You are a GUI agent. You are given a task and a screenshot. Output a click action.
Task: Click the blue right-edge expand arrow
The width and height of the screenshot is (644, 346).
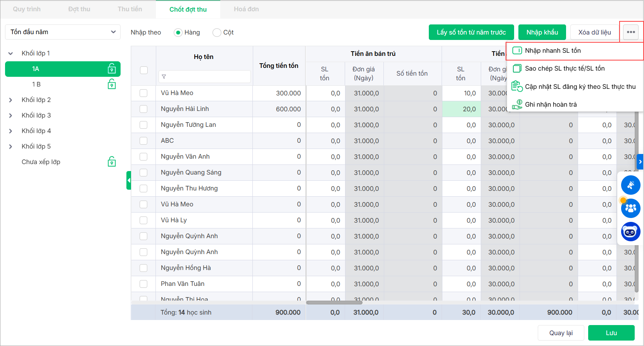640,162
